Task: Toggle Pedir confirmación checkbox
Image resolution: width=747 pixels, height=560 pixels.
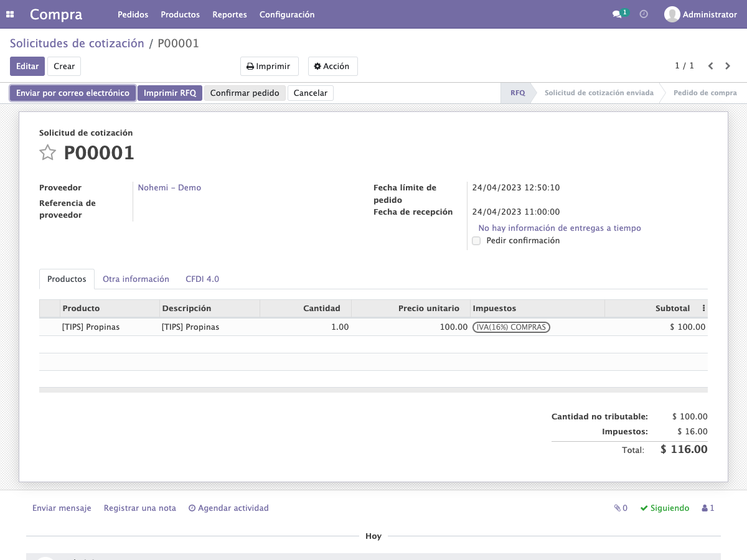Action: 476,241
